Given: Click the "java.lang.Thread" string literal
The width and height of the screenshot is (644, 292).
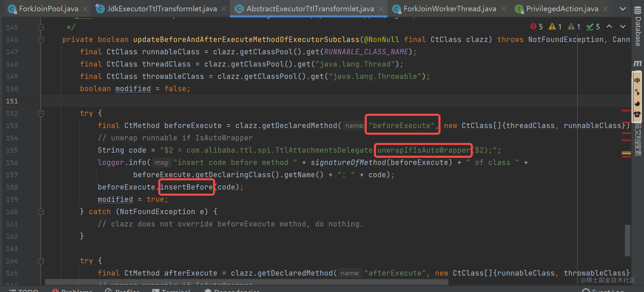Looking at the screenshot, I should pos(355,64).
